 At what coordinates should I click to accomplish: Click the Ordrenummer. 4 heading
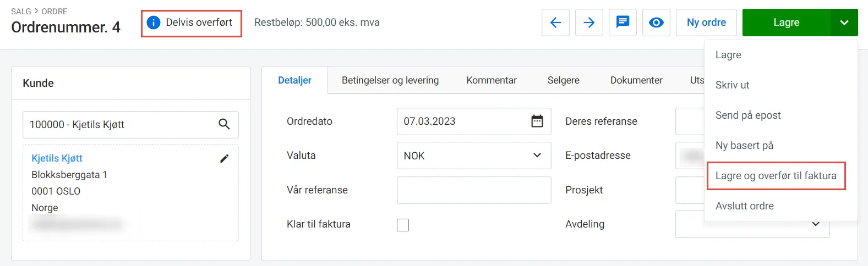point(66,27)
